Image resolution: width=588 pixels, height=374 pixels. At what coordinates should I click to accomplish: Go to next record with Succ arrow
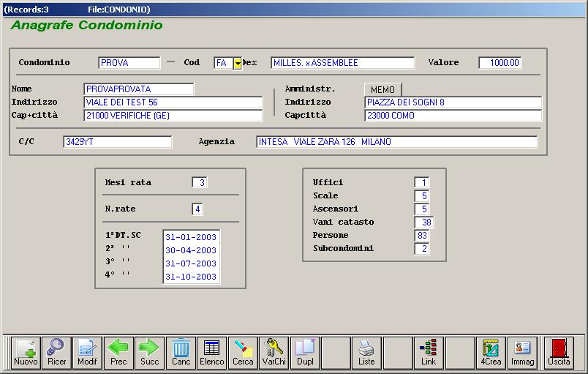point(150,353)
